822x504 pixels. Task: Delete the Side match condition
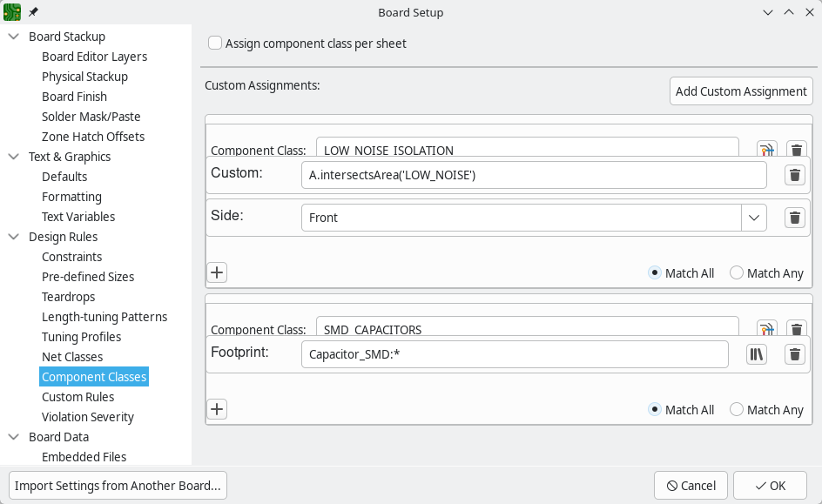pyautogui.click(x=794, y=218)
